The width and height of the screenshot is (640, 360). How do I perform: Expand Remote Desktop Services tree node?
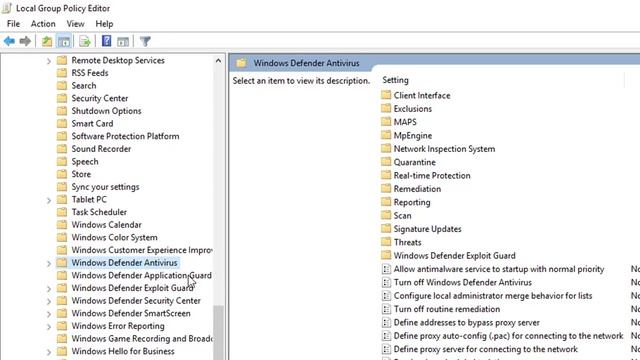pyautogui.click(x=49, y=61)
